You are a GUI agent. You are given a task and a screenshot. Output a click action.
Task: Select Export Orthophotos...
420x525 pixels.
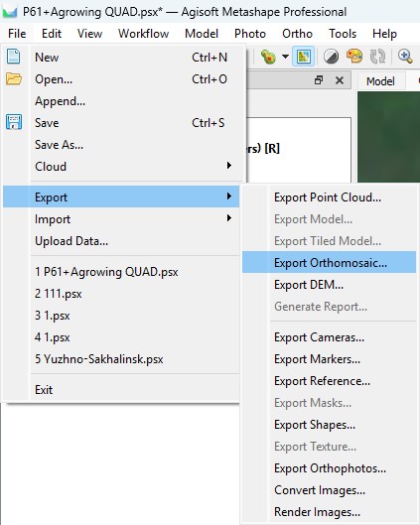tap(330, 468)
